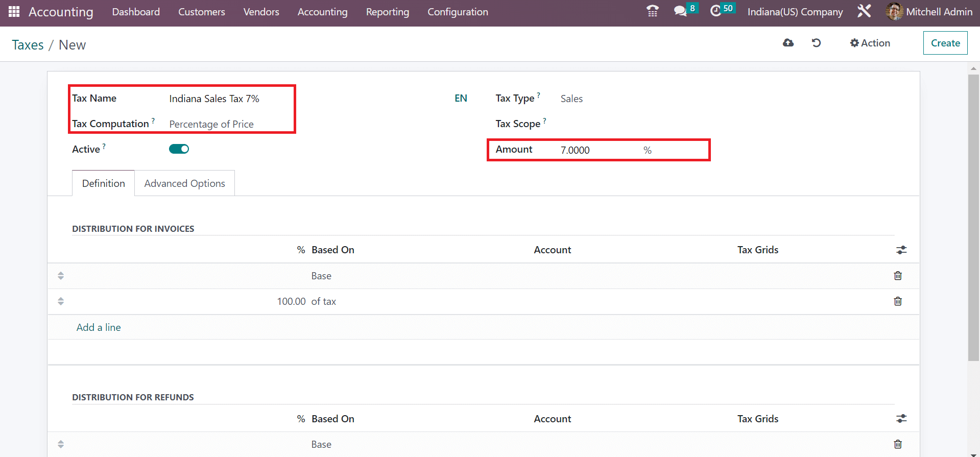This screenshot has height=457, width=980.
Task: Delete the Base line in invoices distribution
Action: (x=898, y=276)
